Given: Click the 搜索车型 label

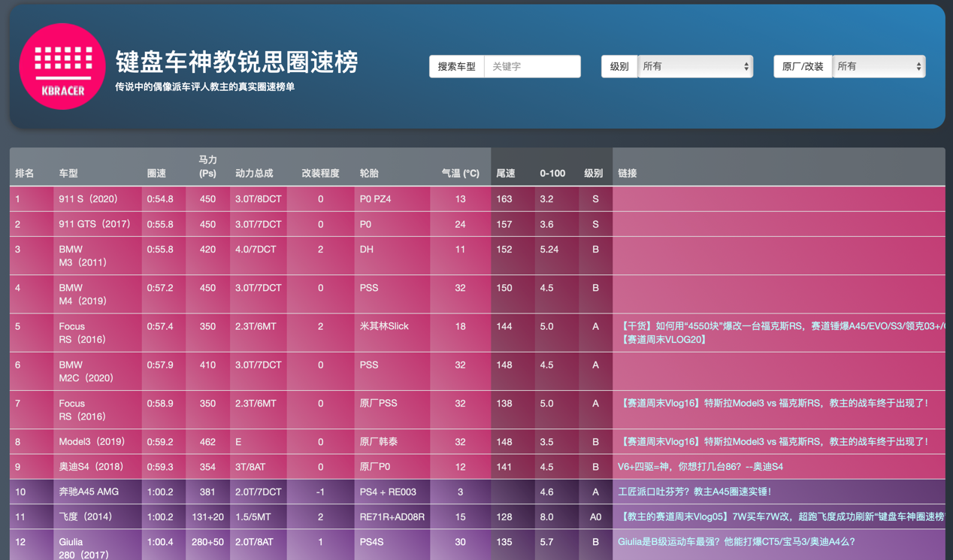Looking at the screenshot, I should point(457,66).
